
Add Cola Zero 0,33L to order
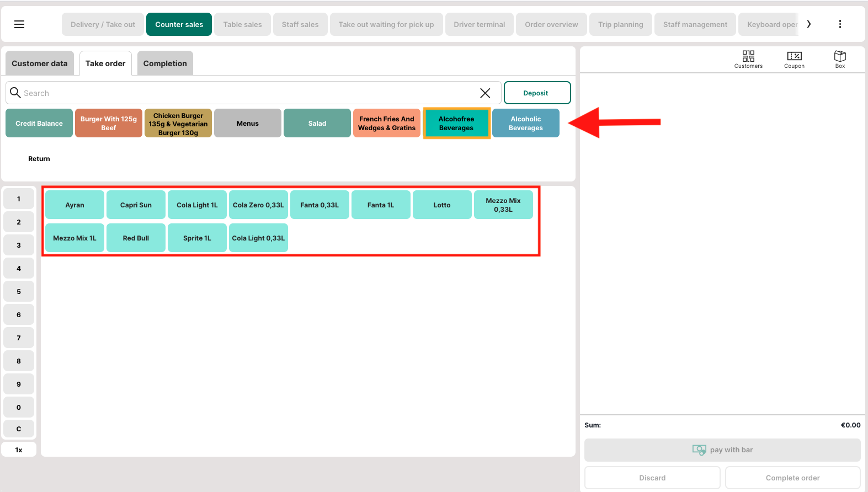tap(258, 205)
